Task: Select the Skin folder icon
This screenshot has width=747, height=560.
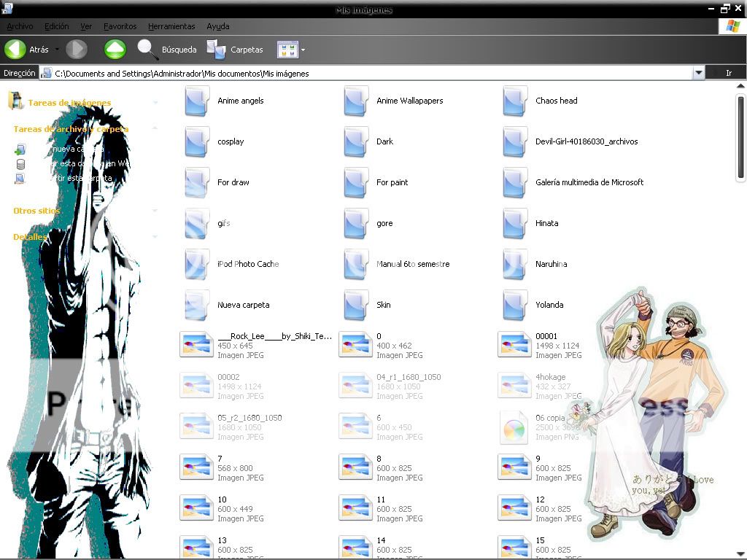Action: point(355,306)
